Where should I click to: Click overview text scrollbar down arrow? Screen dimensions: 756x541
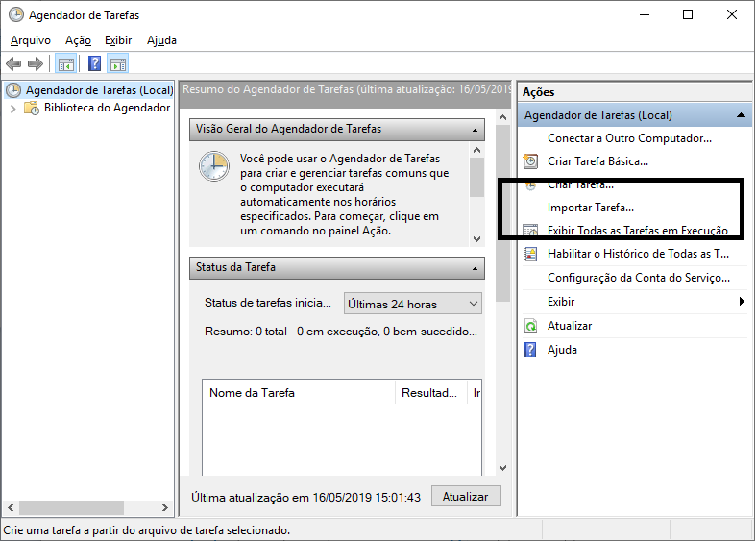[476, 238]
